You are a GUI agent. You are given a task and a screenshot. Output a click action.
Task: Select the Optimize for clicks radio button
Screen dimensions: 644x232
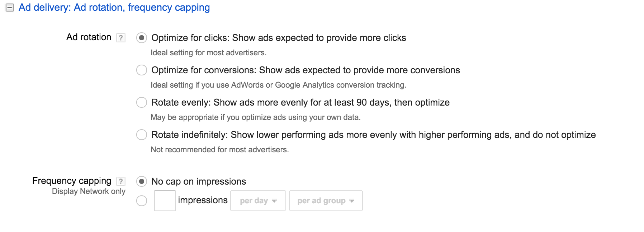pos(142,38)
